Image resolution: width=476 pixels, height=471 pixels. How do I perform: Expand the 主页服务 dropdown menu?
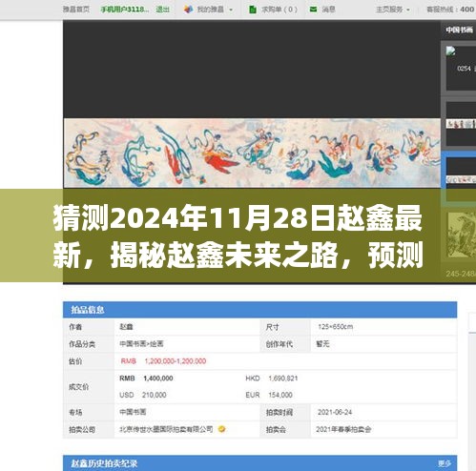click(392, 10)
